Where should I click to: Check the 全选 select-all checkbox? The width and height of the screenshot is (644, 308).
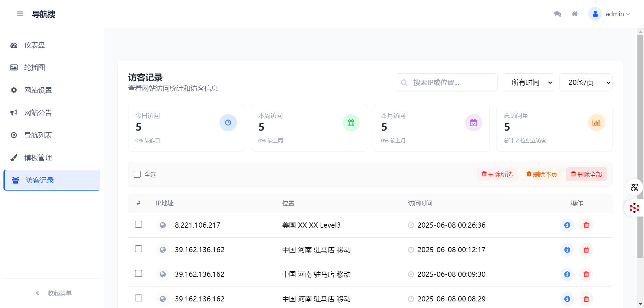pos(137,174)
